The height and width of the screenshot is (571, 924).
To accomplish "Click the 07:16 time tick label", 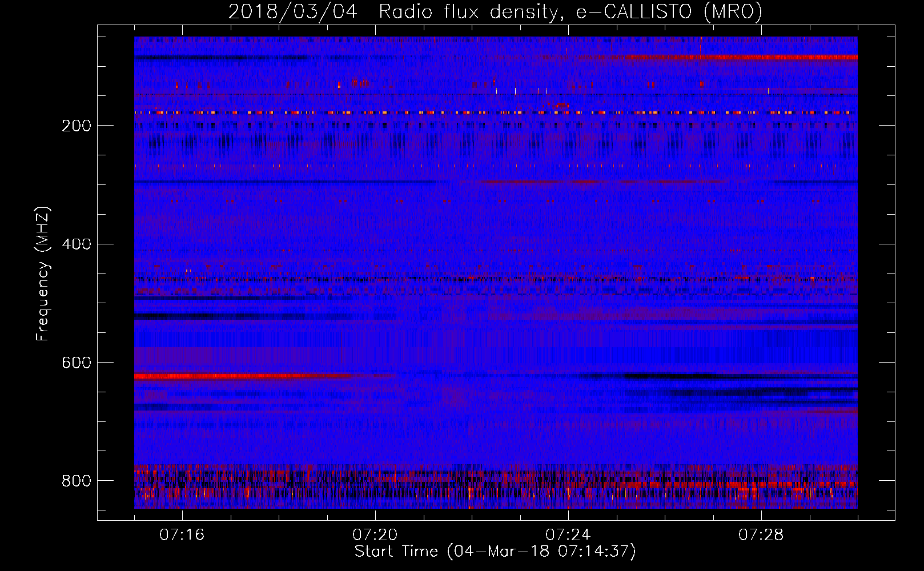I will (x=182, y=535).
